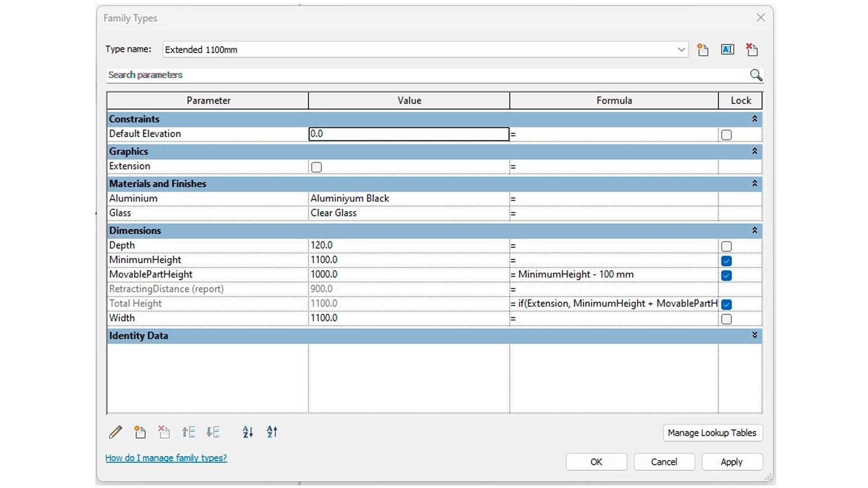Open How do I manage family types link
Image resolution: width=868 pixels, height=488 pixels.
point(166,458)
